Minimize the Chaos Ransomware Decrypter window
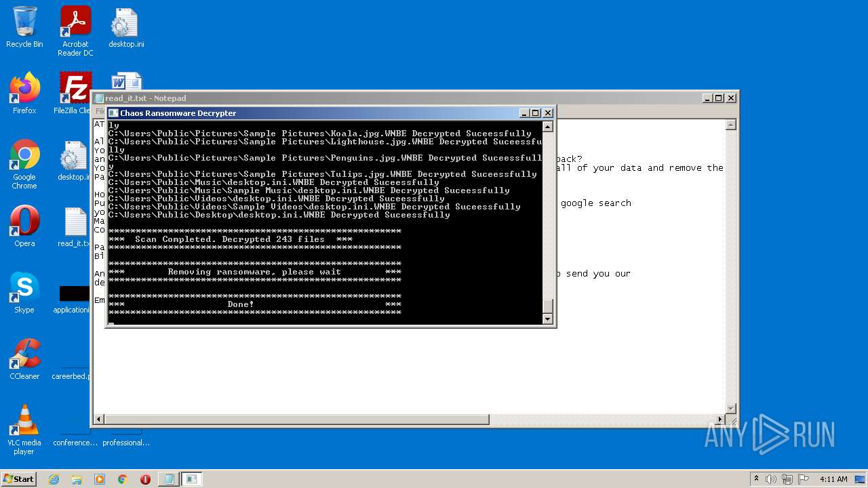 pyautogui.click(x=524, y=113)
